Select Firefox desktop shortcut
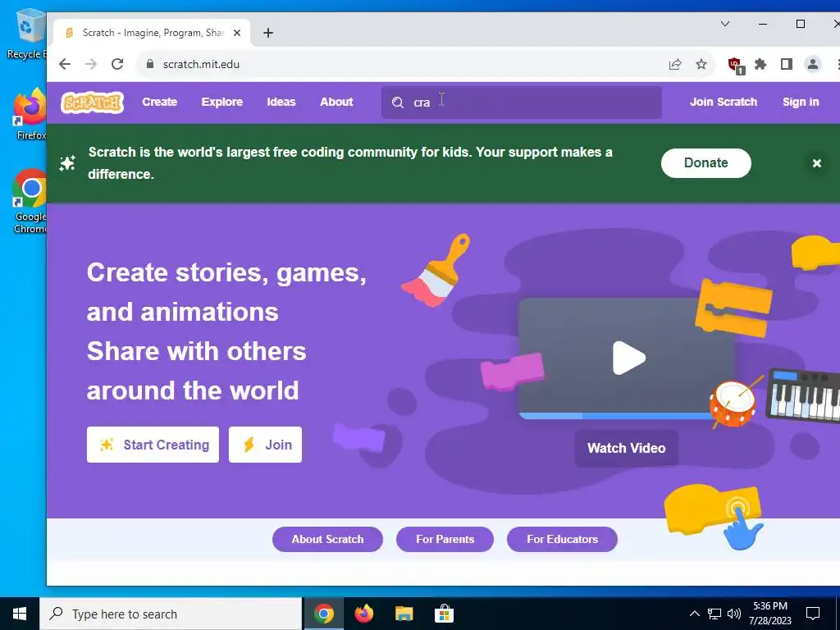The image size is (840, 630). [x=30, y=114]
